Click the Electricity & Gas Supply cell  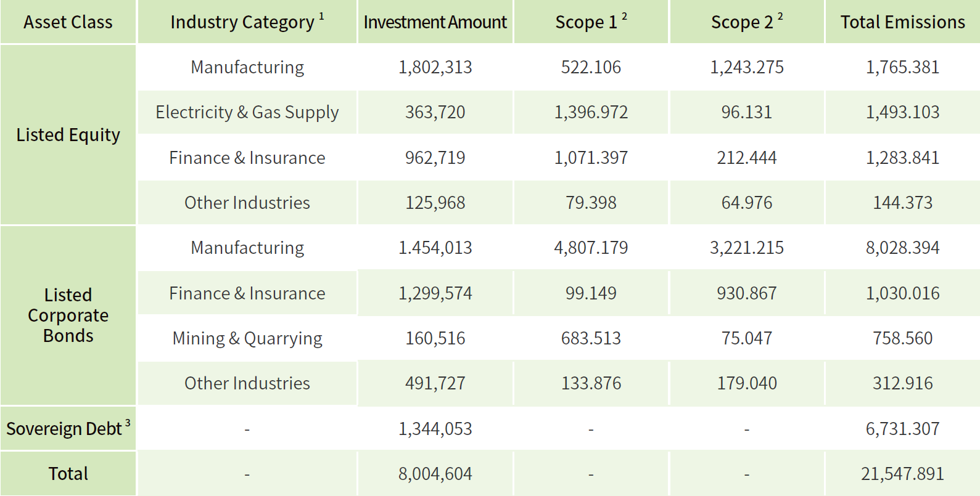247,112
